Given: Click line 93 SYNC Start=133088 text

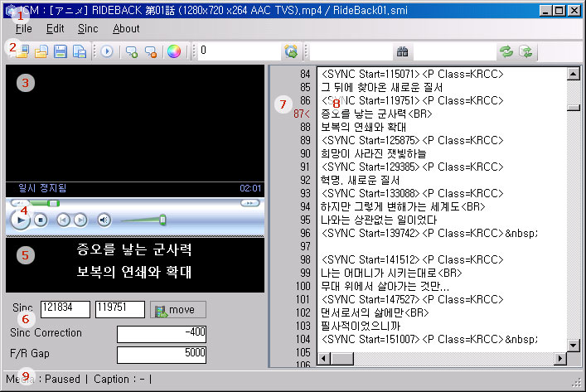Looking at the screenshot, I should point(412,194).
